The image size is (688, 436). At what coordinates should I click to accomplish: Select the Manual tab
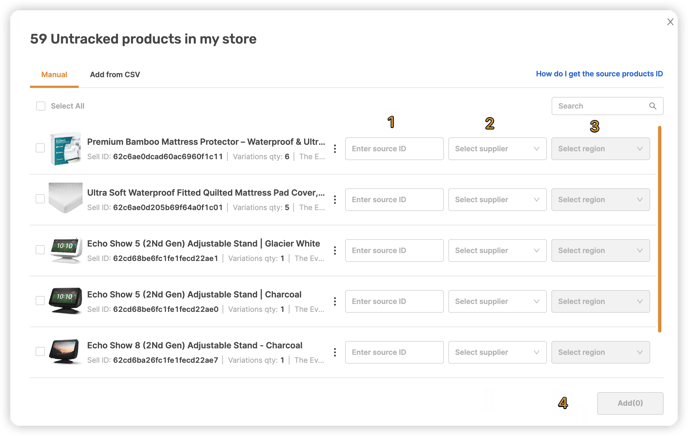pyautogui.click(x=54, y=75)
